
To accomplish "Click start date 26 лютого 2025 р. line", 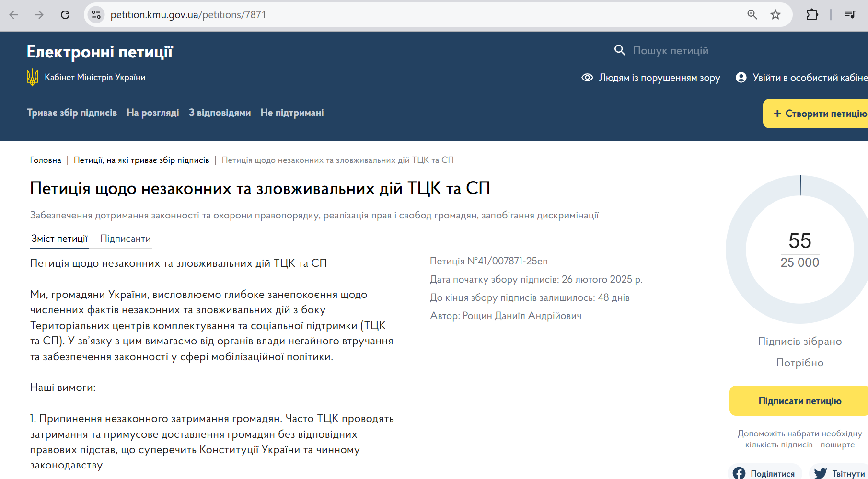I will pyautogui.click(x=536, y=279).
